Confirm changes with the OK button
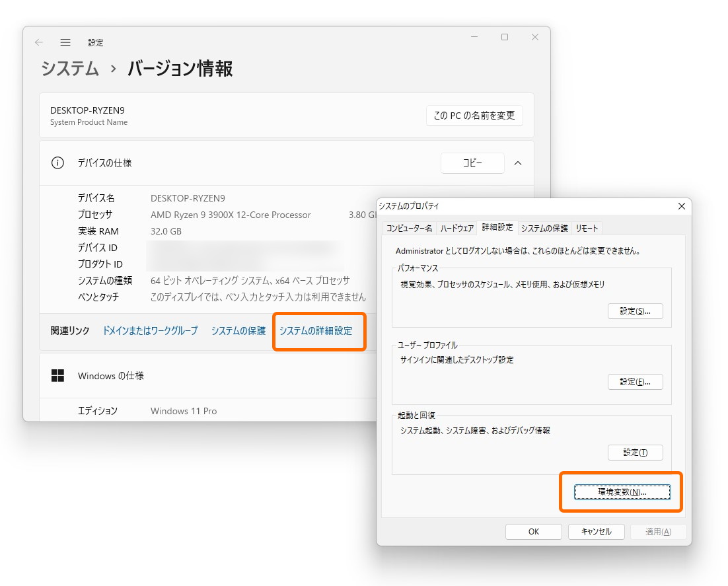This screenshot has width=728, height=586. tap(533, 531)
